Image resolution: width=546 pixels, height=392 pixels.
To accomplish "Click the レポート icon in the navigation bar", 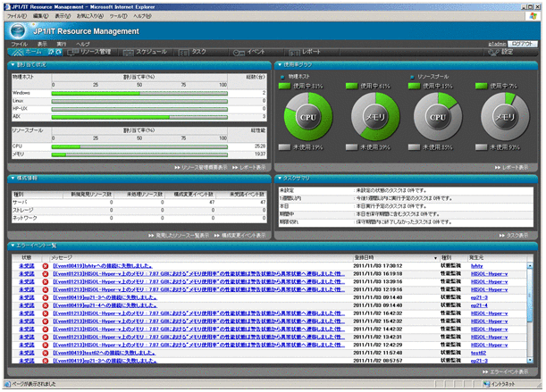I will tap(294, 53).
